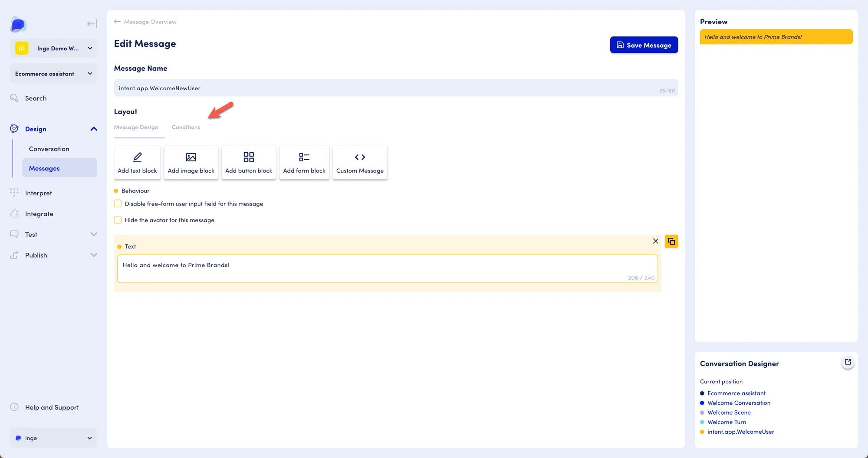Viewport: 868px width, 458px height.
Task: Remove the text block with X icon
Action: point(655,241)
